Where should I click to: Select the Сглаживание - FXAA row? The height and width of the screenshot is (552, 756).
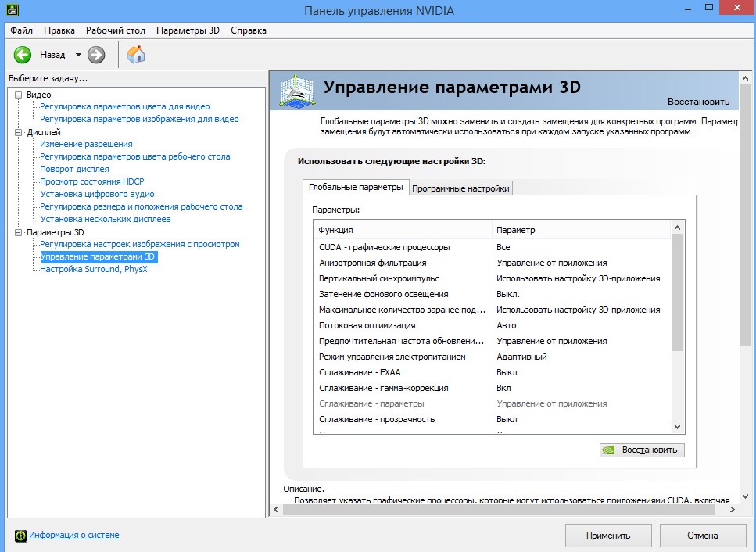492,372
